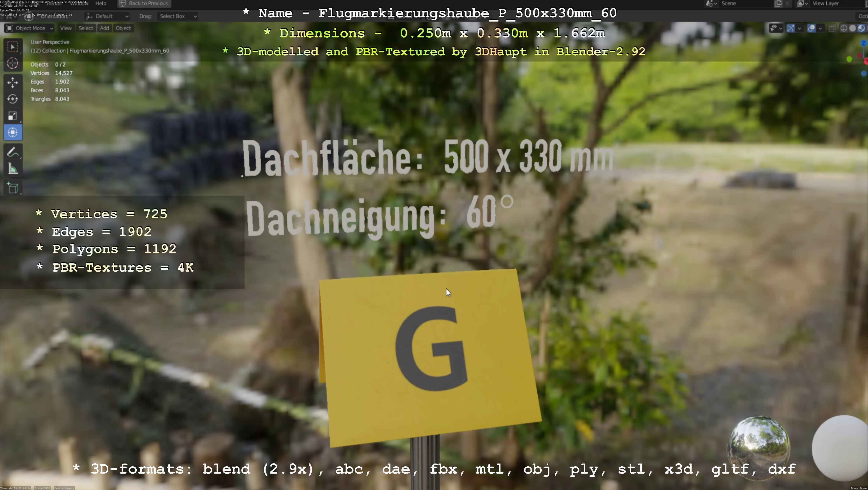Viewport: 868px width, 490px height.
Task: Toggle the Show Gizmo button
Action: pyautogui.click(x=791, y=28)
